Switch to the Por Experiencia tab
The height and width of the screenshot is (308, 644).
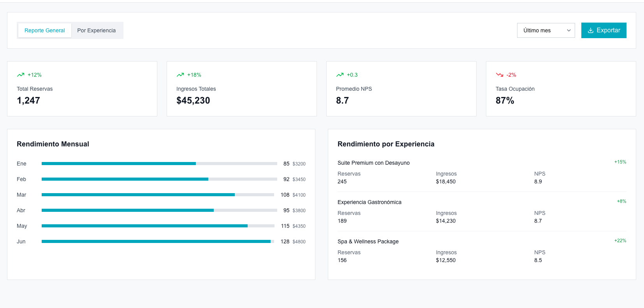coord(97,30)
